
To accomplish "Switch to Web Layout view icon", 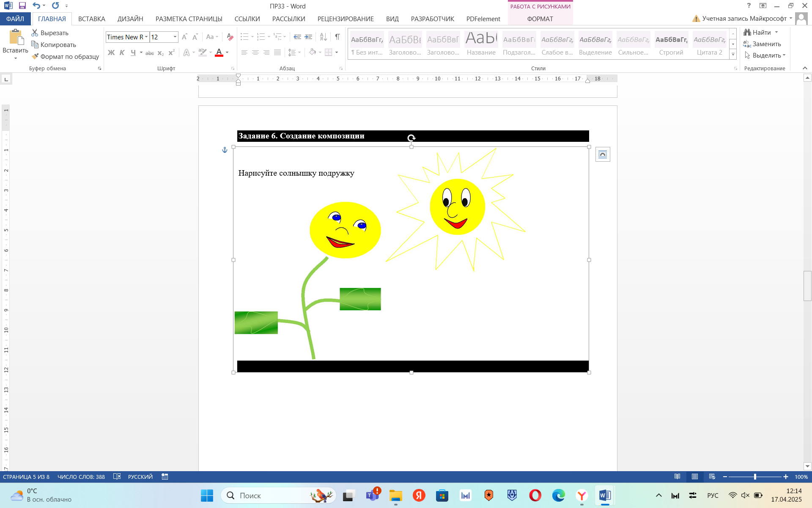I will click(712, 477).
